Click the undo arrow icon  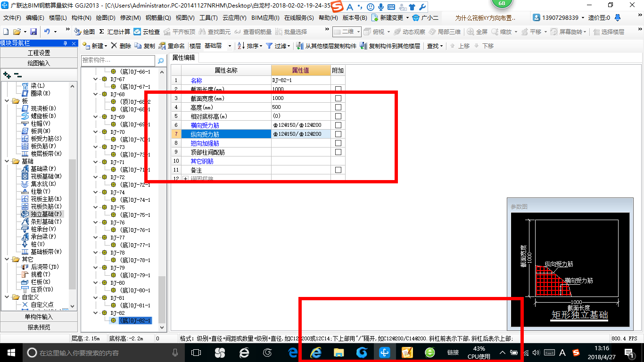click(47, 32)
